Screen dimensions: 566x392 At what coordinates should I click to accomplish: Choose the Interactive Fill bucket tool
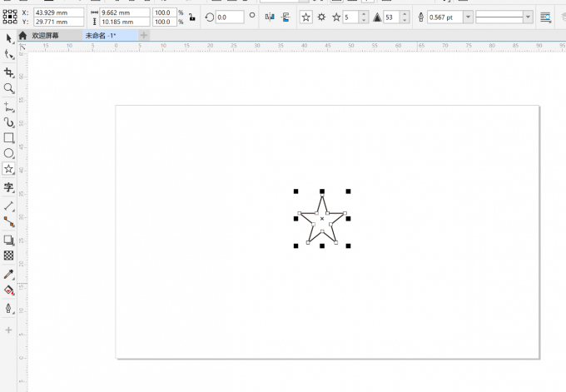pyautogui.click(x=9, y=290)
